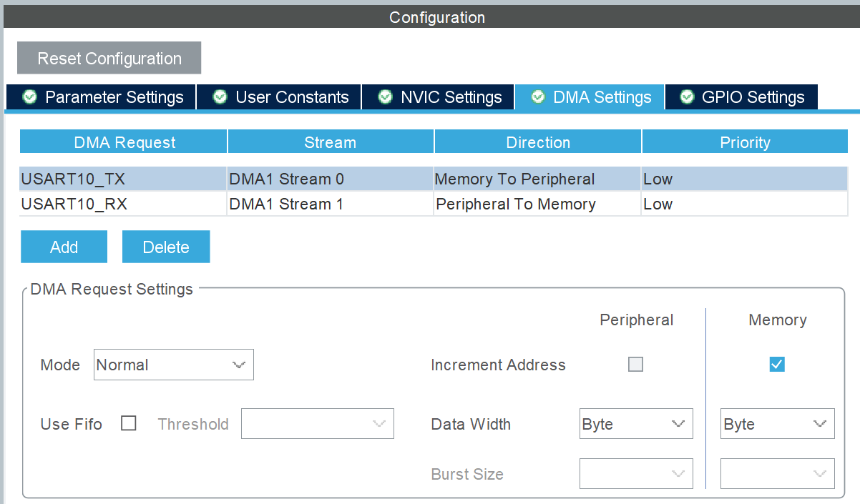Screen dimensions: 860x504
Task: Click the Reset Configuration button
Action: (x=109, y=58)
